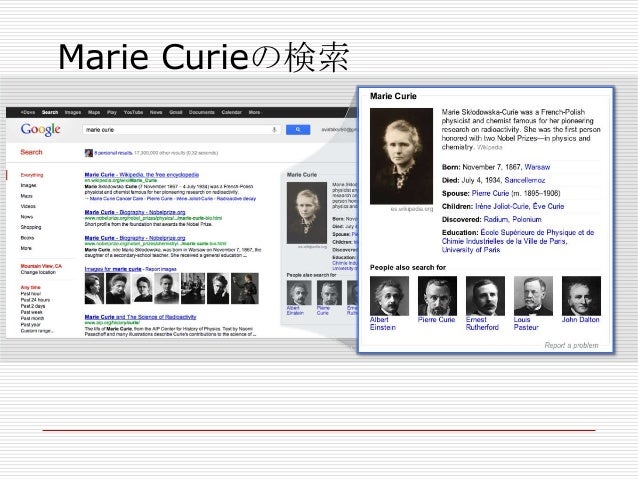The height and width of the screenshot is (479, 638).
Task: Choose Custom range time filter
Action: click(x=37, y=331)
